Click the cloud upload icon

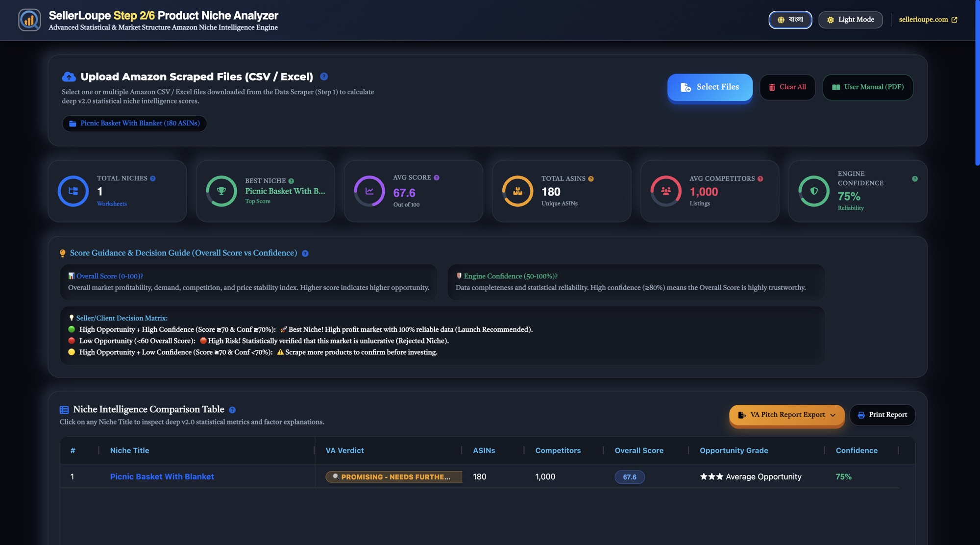69,76
